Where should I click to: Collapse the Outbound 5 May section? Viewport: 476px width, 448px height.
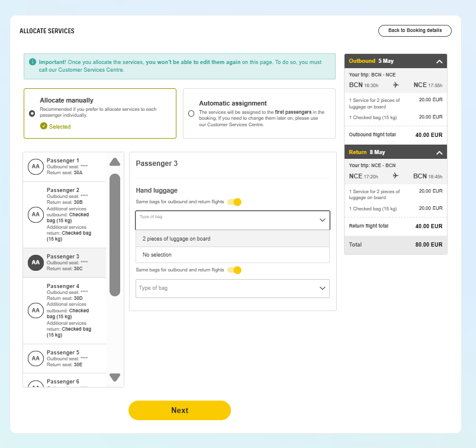tap(439, 61)
